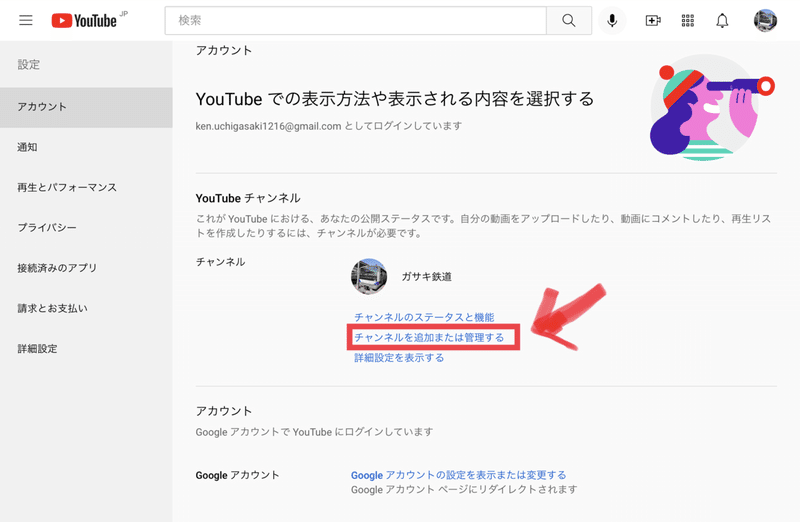This screenshot has width=800, height=522.
Task: Open notifications bell
Action: (722, 20)
